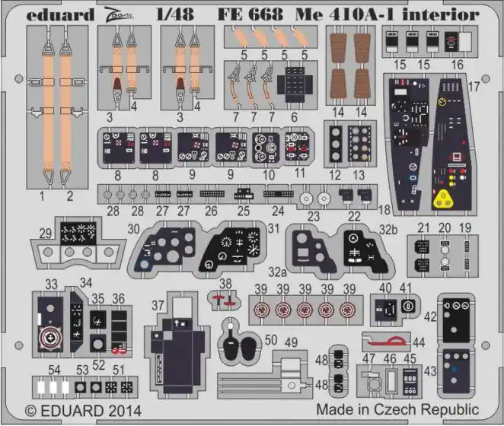Click the blue-dot panel part numbered 43
The height and width of the screenshot is (426, 504).
[x=457, y=372]
